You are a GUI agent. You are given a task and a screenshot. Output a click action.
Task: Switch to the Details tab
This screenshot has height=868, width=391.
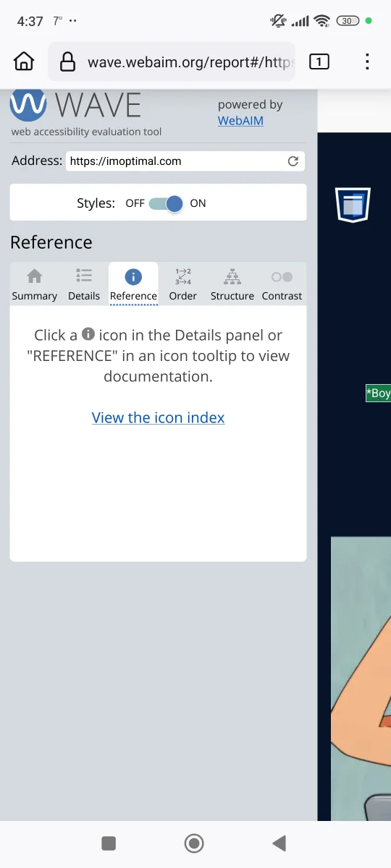(84, 284)
